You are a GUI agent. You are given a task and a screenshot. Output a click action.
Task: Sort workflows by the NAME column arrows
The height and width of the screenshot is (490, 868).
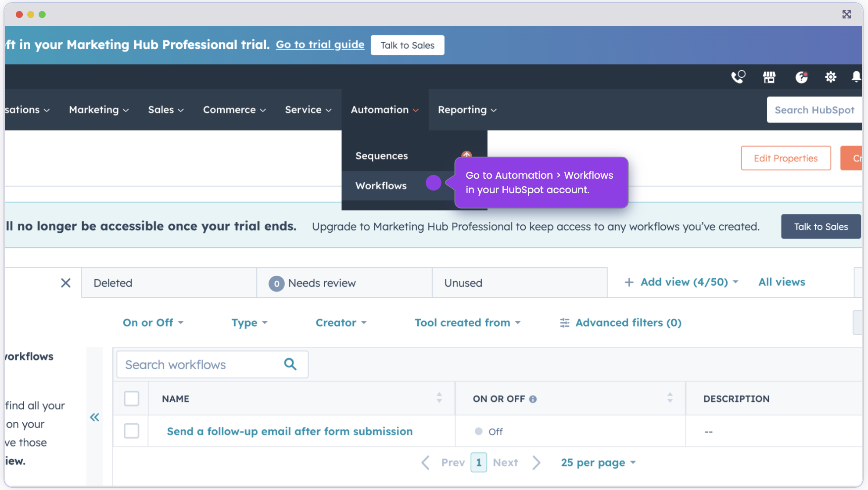coord(439,398)
